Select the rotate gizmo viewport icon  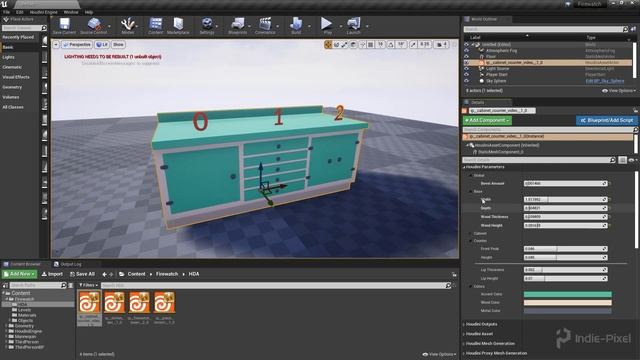pyautogui.click(x=336, y=44)
